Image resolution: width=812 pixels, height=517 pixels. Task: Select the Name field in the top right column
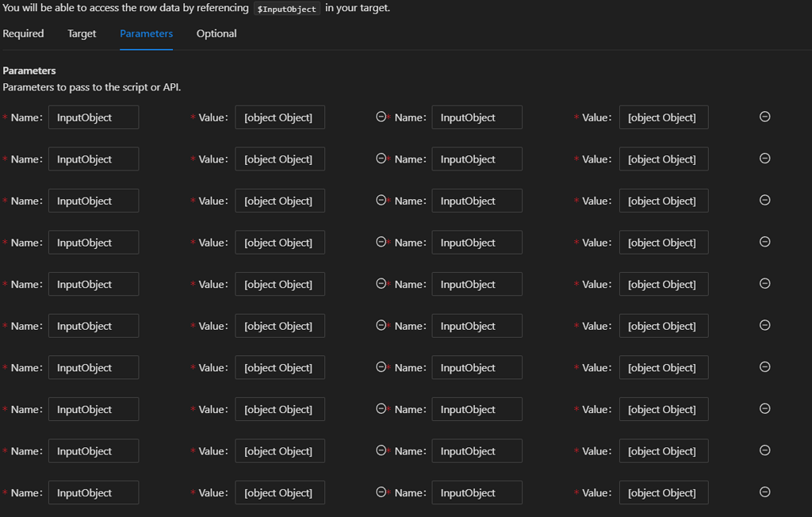pos(476,117)
